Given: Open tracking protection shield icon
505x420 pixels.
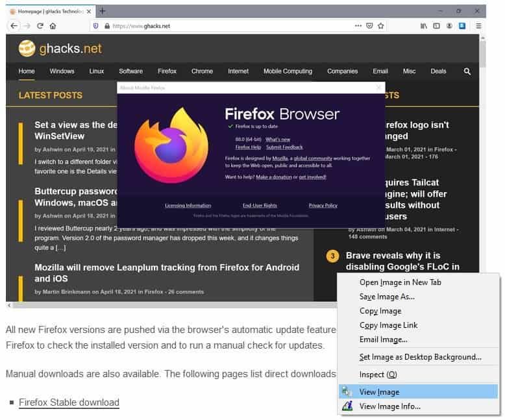Looking at the screenshot, I should point(95,26).
